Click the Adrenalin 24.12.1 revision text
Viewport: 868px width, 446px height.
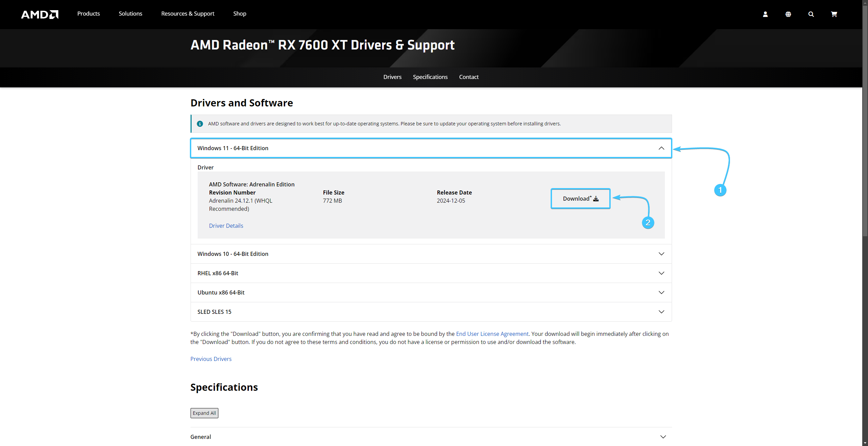click(241, 205)
